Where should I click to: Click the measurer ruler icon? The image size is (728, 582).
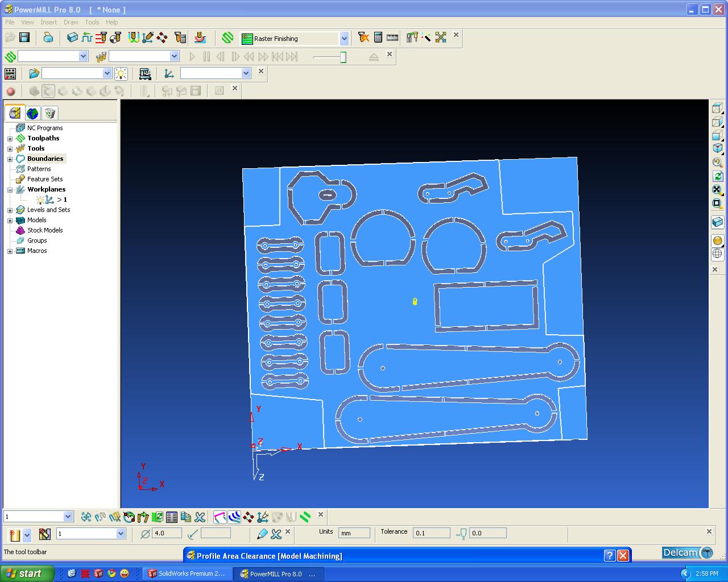click(x=392, y=38)
